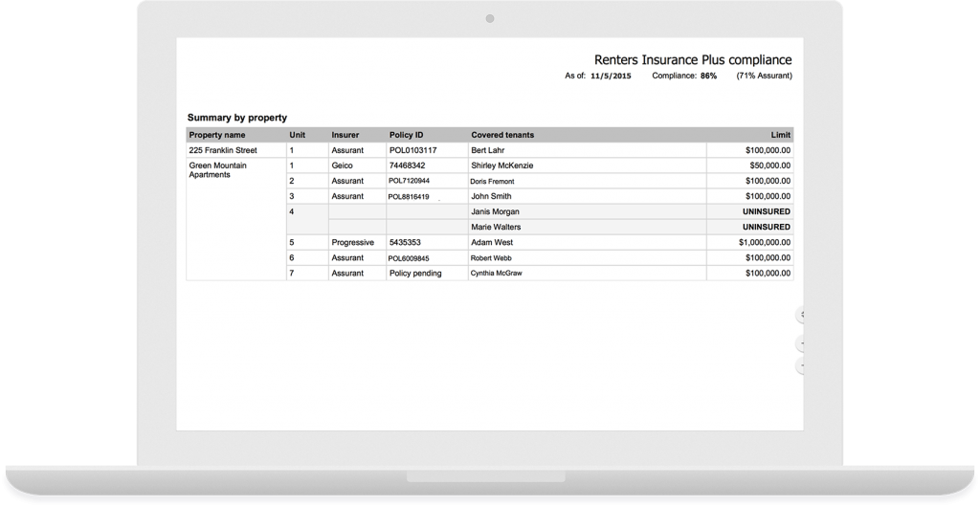Click the Compliance 86% value
Viewport: 980px width, 507px height.
[x=708, y=77]
